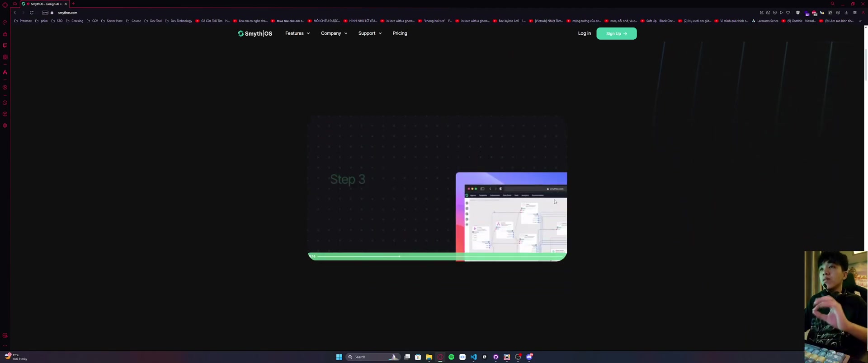The image size is (868, 363).
Task: Open the profile account icon in toolbar
Action: 863,13
